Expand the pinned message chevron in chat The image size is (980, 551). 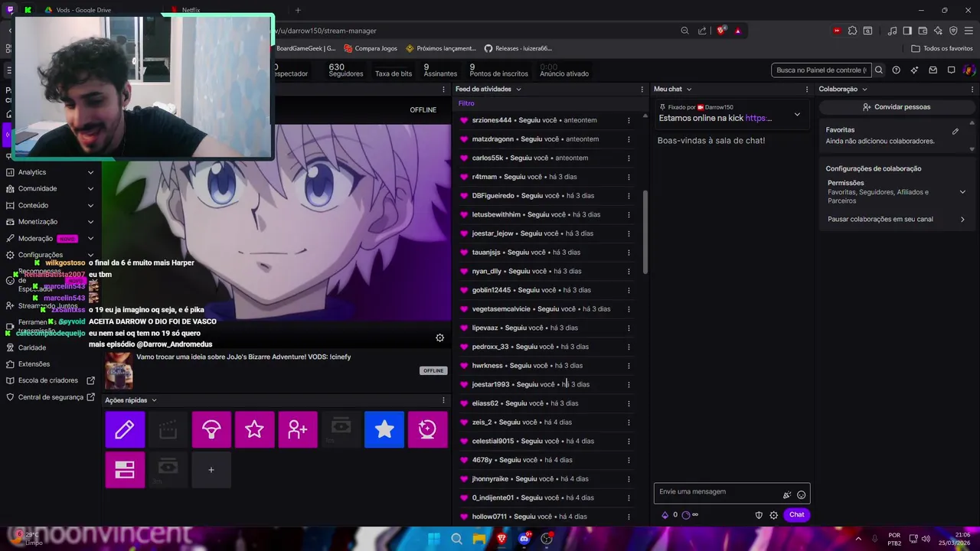pos(797,114)
